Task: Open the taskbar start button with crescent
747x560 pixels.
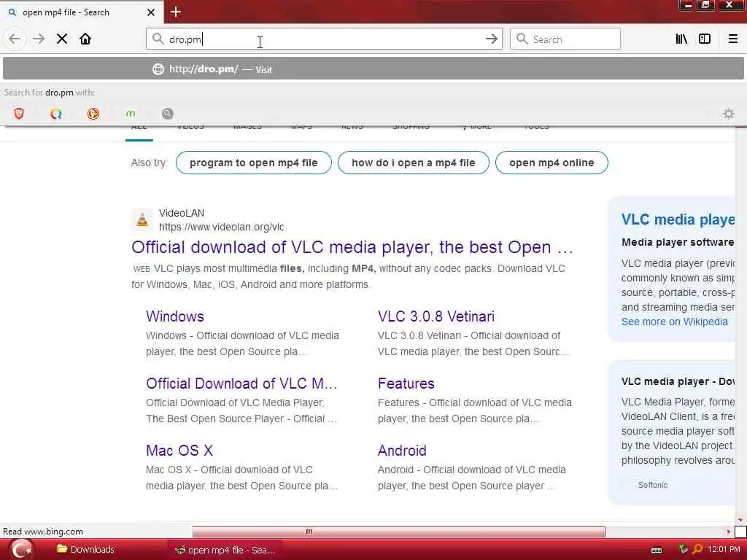Action: click(x=21, y=550)
